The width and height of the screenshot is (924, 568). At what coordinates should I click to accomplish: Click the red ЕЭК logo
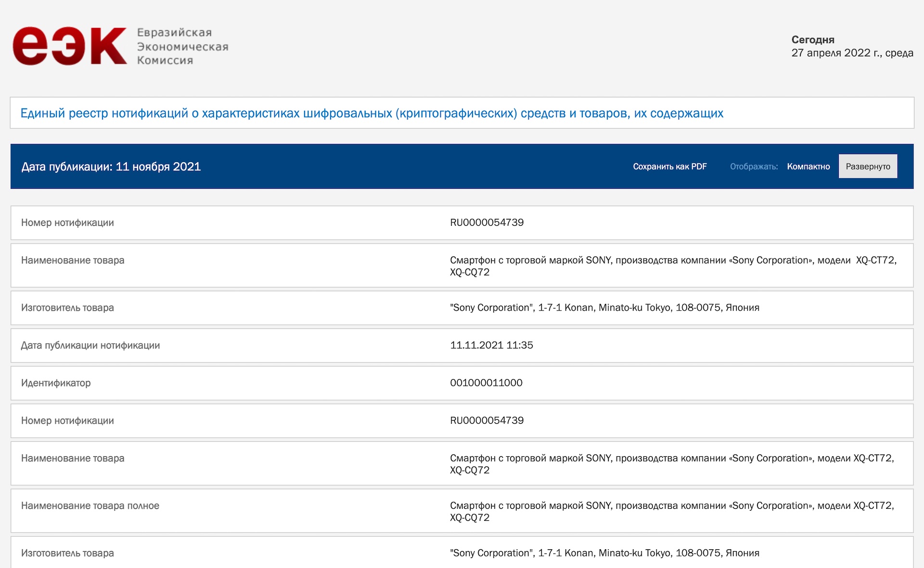(x=70, y=46)
